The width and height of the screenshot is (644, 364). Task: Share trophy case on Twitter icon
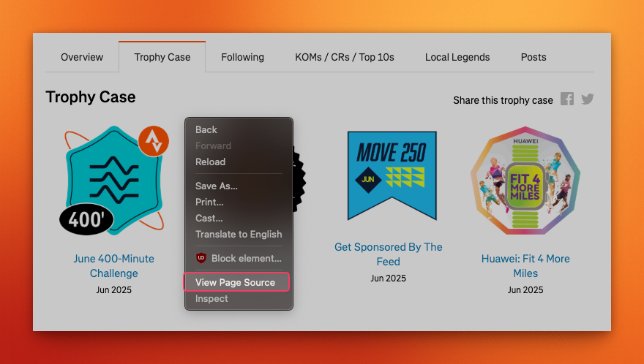(588, 99)
